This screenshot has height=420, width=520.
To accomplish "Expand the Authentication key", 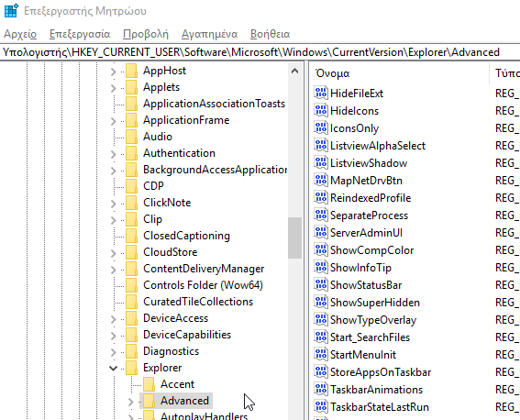I will pyautogui.click(x=114, y=154).
